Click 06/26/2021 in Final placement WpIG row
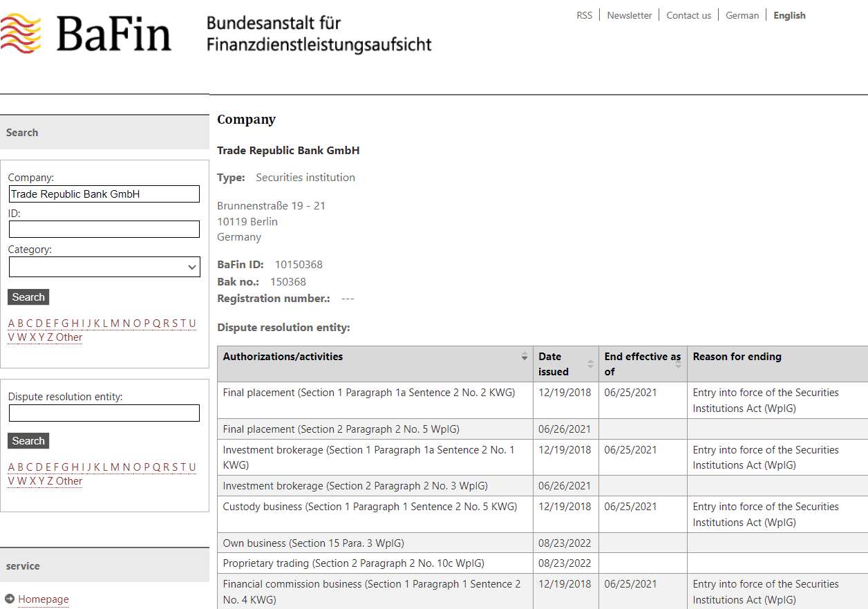Image resolution: width=868 pixels, height=609 pixels. (565, 429)
